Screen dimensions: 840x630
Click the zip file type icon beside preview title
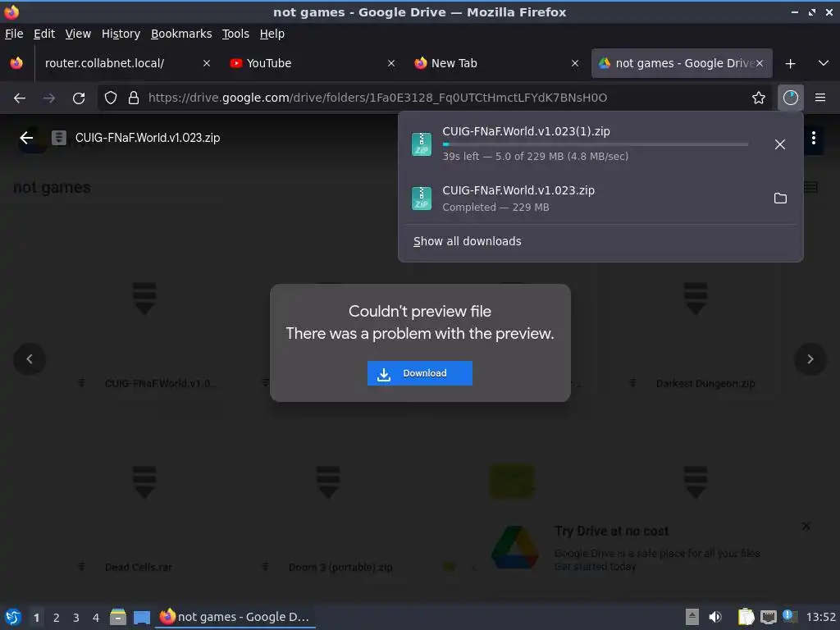[59, 138]
